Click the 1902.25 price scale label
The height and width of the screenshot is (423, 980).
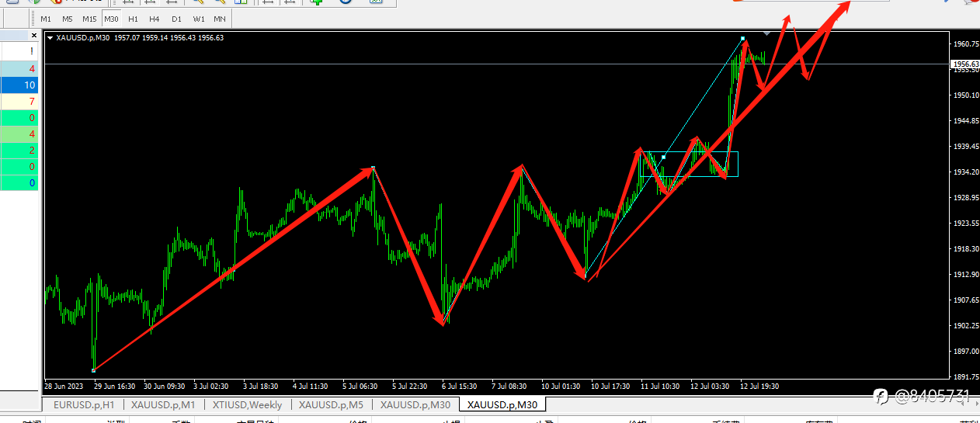click(964, 326)
